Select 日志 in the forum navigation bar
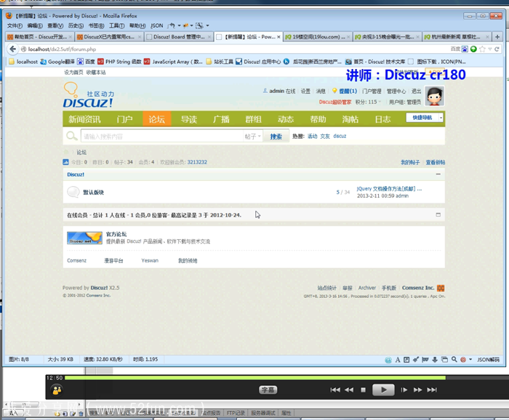509x420 pixels. (x=382, y=119)
